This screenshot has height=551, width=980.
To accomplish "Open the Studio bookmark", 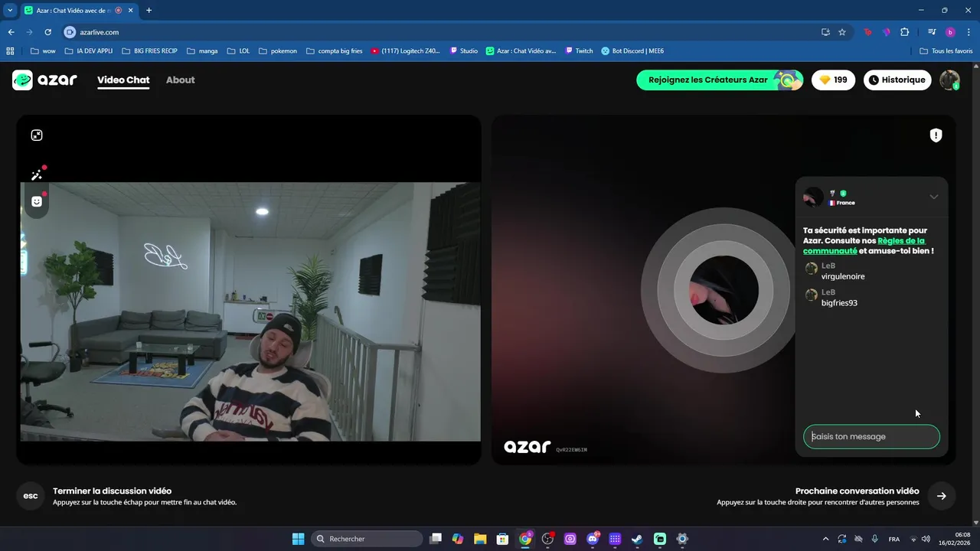I will pyautogui.click(x=464, y=51).
